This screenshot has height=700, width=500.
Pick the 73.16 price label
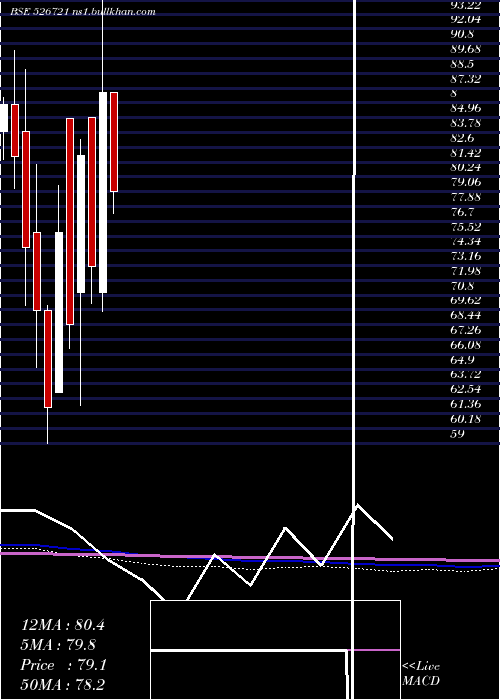coord(466,256)
